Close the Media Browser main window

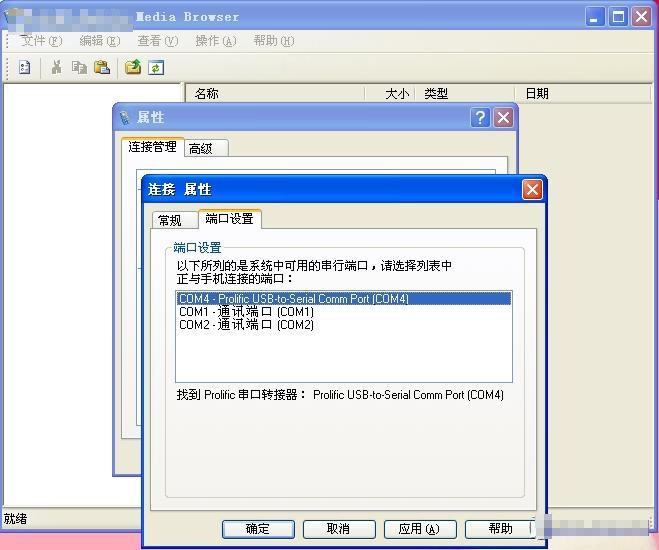[641, 17]
